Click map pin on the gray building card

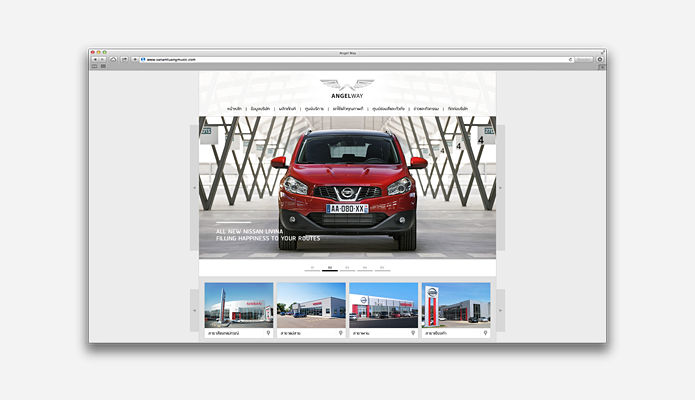[x=340, y=333]
